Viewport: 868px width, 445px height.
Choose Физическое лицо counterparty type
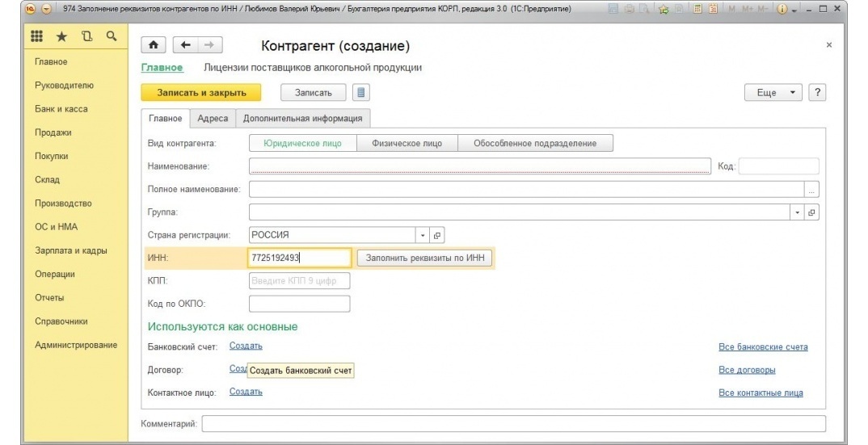pos(407,144)
